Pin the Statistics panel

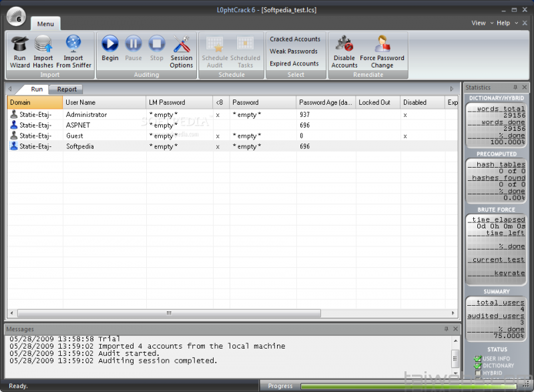(515, 87)
